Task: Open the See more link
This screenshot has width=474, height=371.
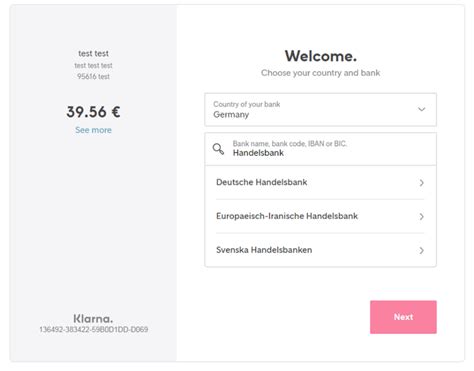Action: click(x=93, y=130)
